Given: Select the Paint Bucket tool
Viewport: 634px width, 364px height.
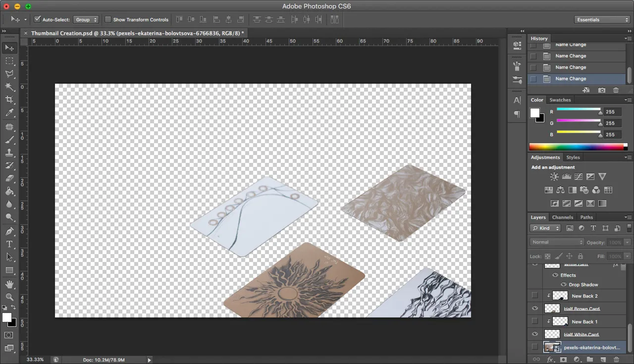Looking at the screenshot, I should [9, 191].
